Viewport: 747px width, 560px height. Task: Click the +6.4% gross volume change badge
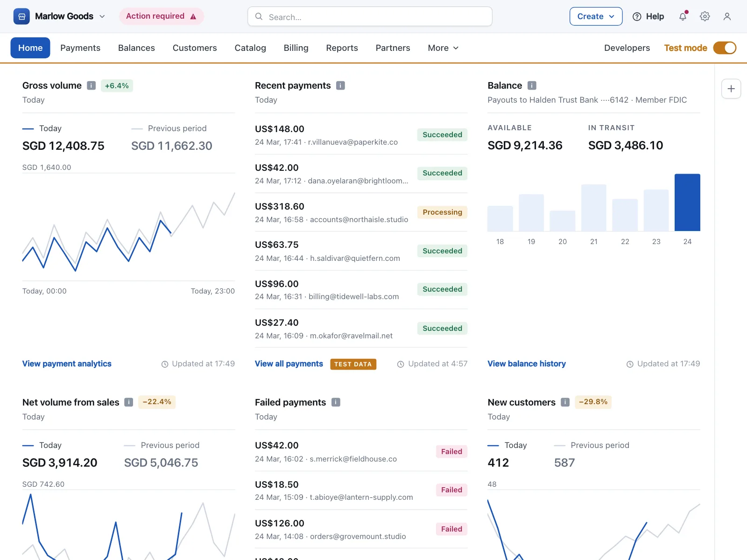pyautogui.click(x=117, y=86)
